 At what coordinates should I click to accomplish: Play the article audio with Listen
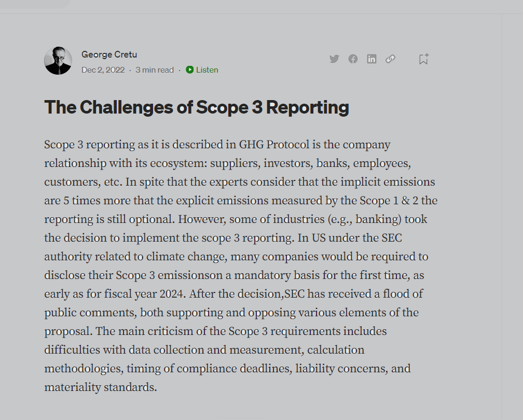point(202,70)
